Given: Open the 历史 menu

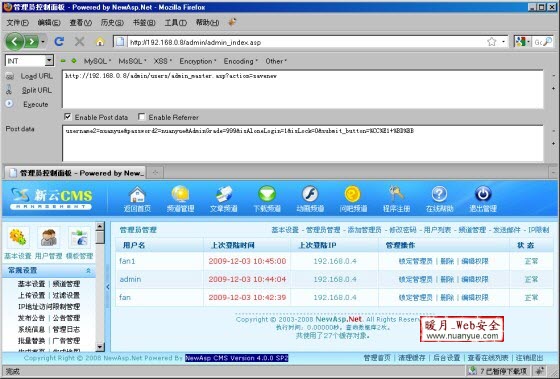Looking at the screenshot, I should (x=112, y=23).
